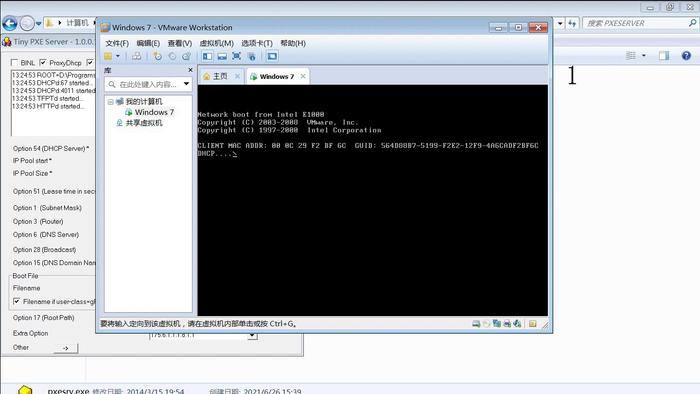Toggle the BINL checkbox in Tiny PXE Server
700x394 pixels.
15,62
